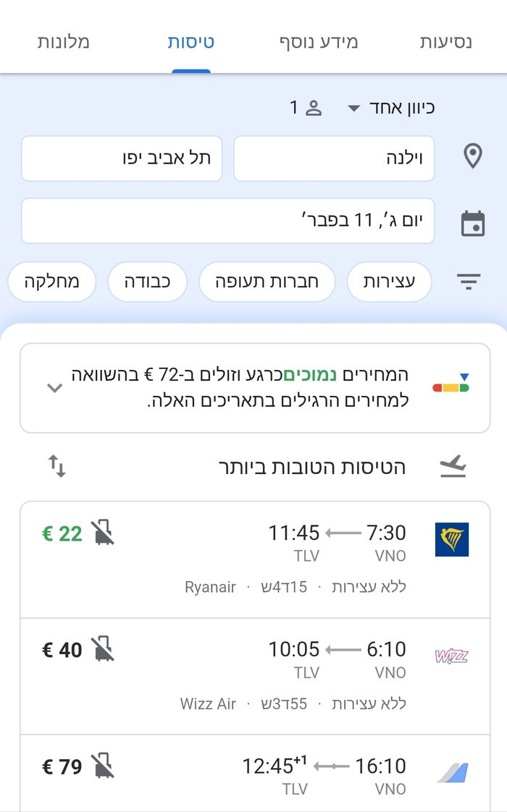Edit the וילנה origin field
The height and width of the screenshot is (812, 507).
pyautogui.click(x=334, y=158)
